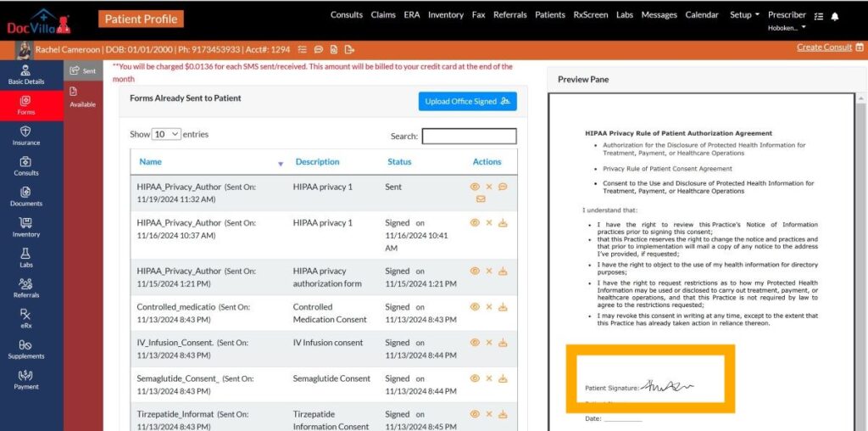Preview the Semaglutide Consent form
Image resolution: width=868 pixels, height=431 pixels.
475,378
